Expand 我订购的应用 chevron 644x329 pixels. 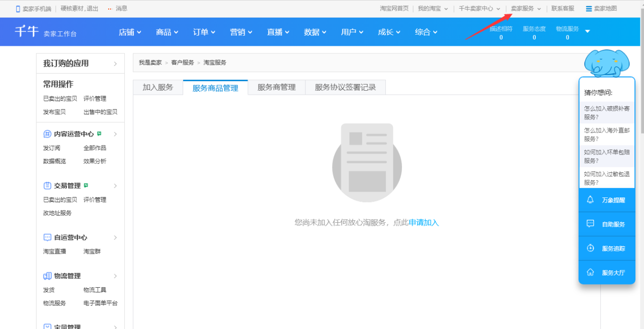pyautogui.click(x=115, y=63)
